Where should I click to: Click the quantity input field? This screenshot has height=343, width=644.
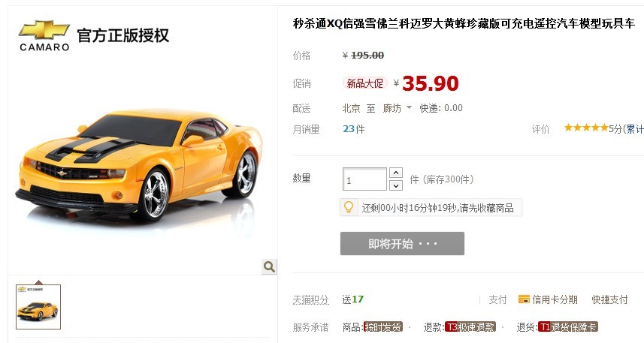[364, 179]
